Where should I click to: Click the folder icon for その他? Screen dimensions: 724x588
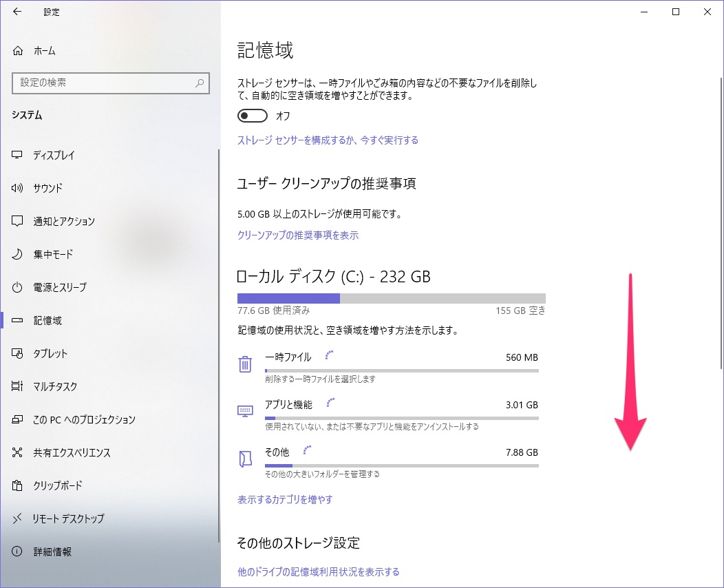[245, 459]
